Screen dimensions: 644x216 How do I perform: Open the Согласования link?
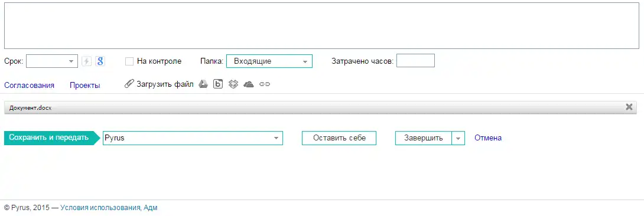tap(29, 86)
